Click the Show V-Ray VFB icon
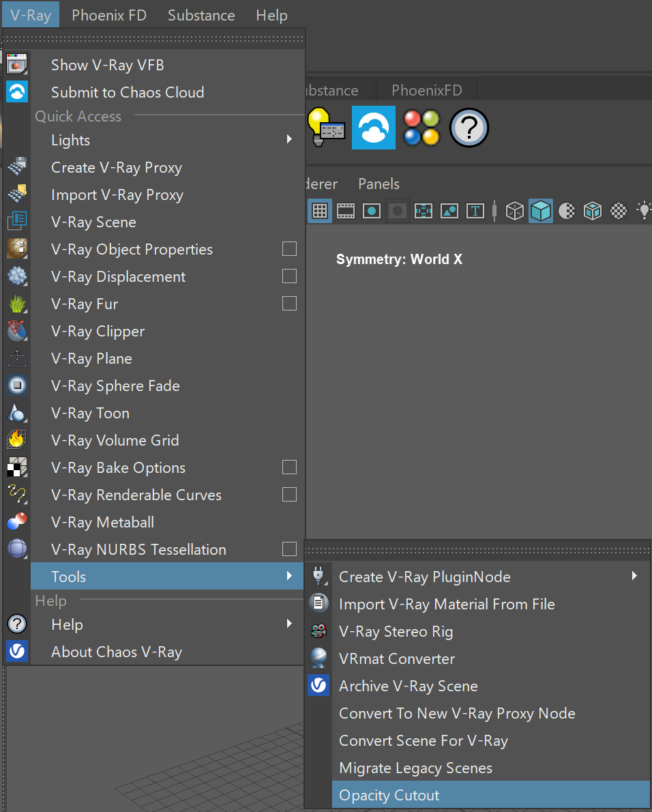The image size is (652, 812). [16, 65]
